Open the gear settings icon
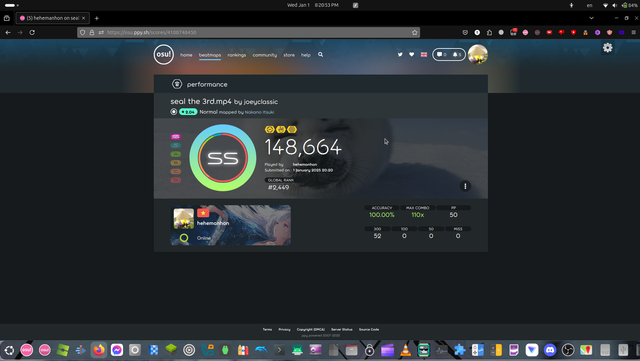This screenshot has height=361, width=640. pyautogui.click(x=607, y=48)
